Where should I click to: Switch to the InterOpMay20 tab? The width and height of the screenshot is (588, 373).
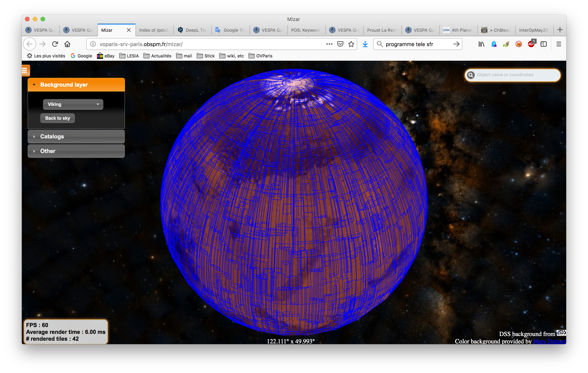(x=534, y=30)
